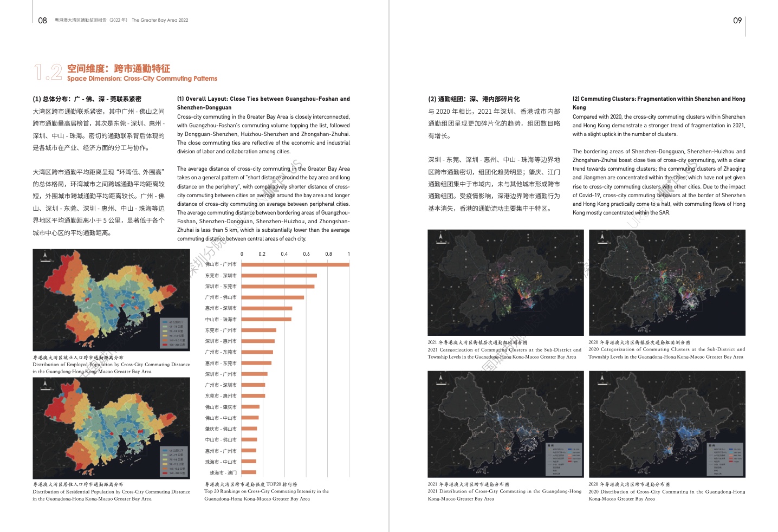Viewport: 778px width, 532px height.
Task: Open the 2021 commuting clusters map image
Action: 505,282
